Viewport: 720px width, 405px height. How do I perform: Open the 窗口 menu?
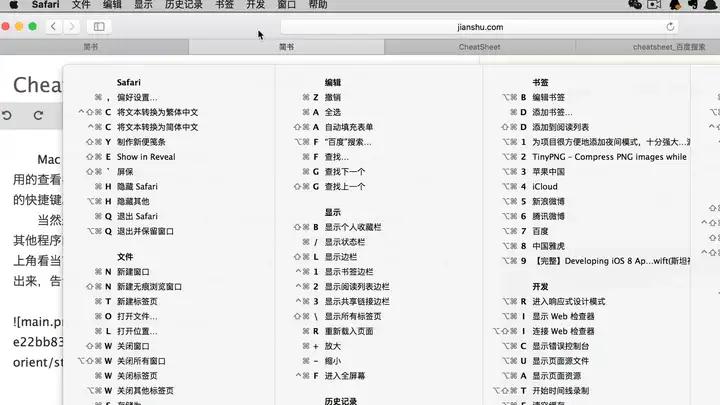pyautogui.click(x=287, y=5)
